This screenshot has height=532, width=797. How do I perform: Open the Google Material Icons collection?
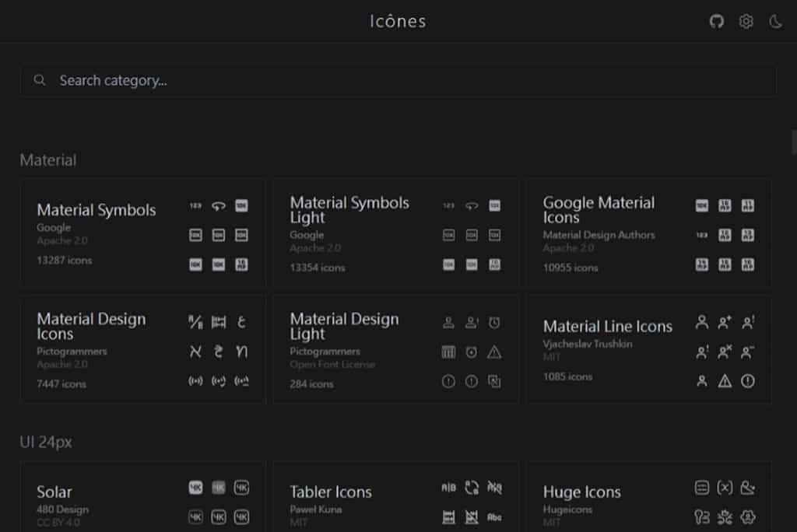pyautogui.click(x=599, y=210)
